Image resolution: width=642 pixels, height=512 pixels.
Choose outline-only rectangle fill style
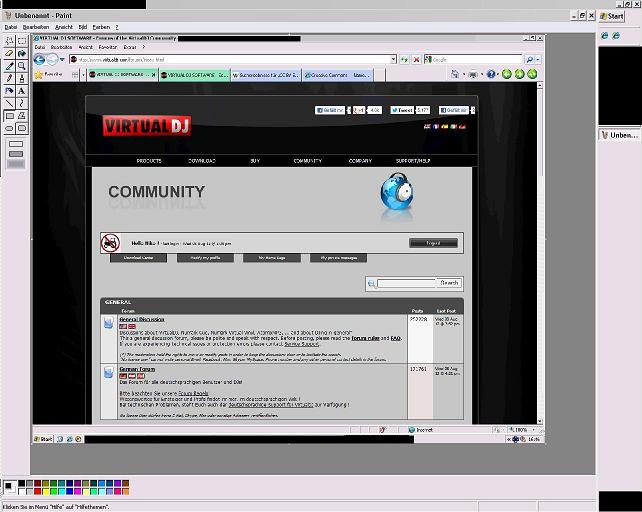click(x=16, y=143)
